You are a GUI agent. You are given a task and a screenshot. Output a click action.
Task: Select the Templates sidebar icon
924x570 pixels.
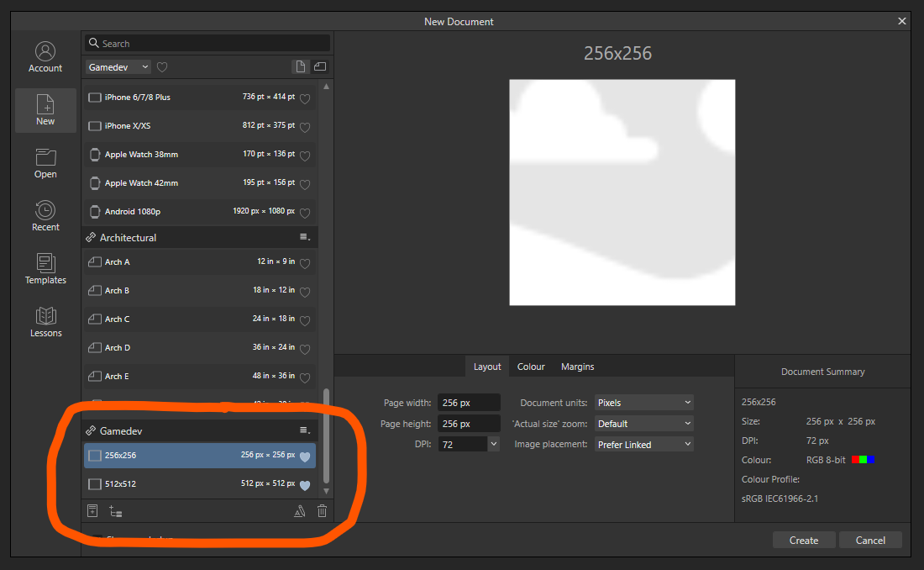pos(45,269)
